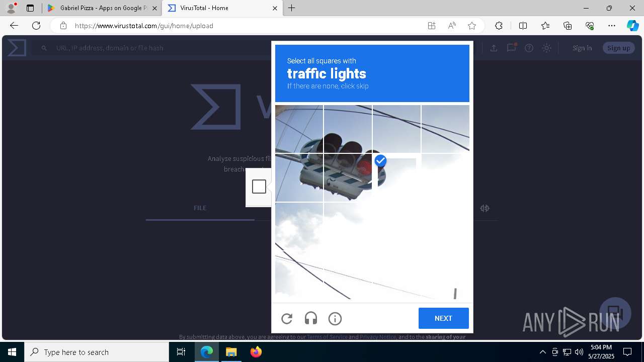Viewport: 644px width, 362px height.
Task: Go back to the previous page
Action: coord(14,26)
